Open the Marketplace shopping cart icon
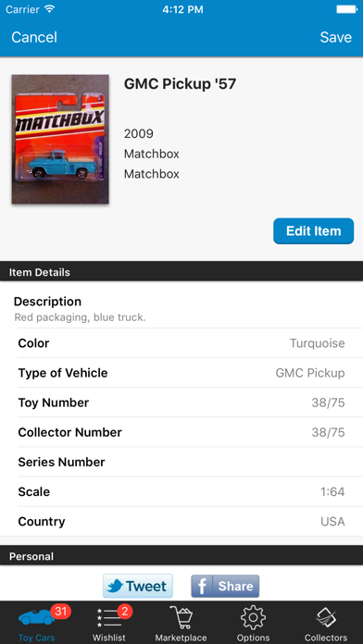363x644 pixels. pyautogui.click(x=181, y=618)
